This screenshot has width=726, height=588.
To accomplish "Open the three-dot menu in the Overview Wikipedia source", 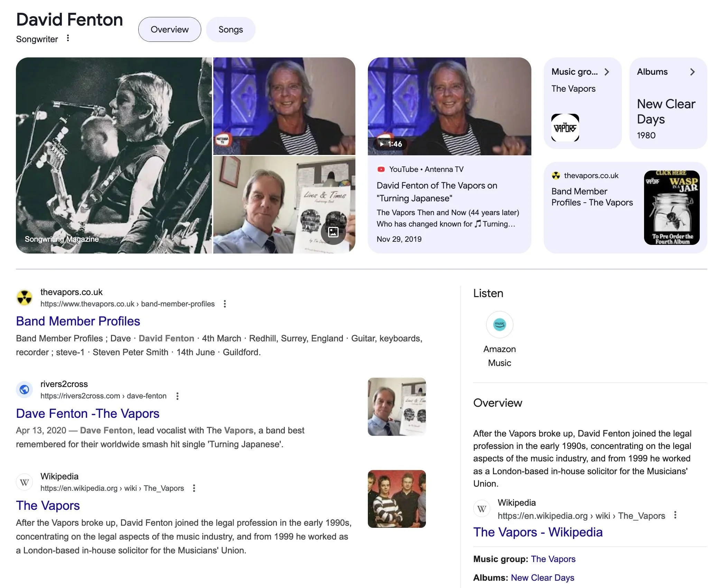I will 675,515.
